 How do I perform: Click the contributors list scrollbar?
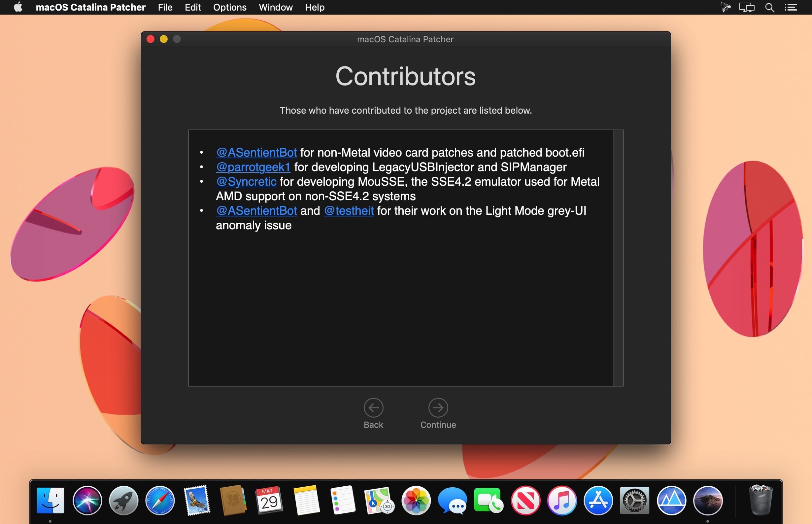coord(618,258)
